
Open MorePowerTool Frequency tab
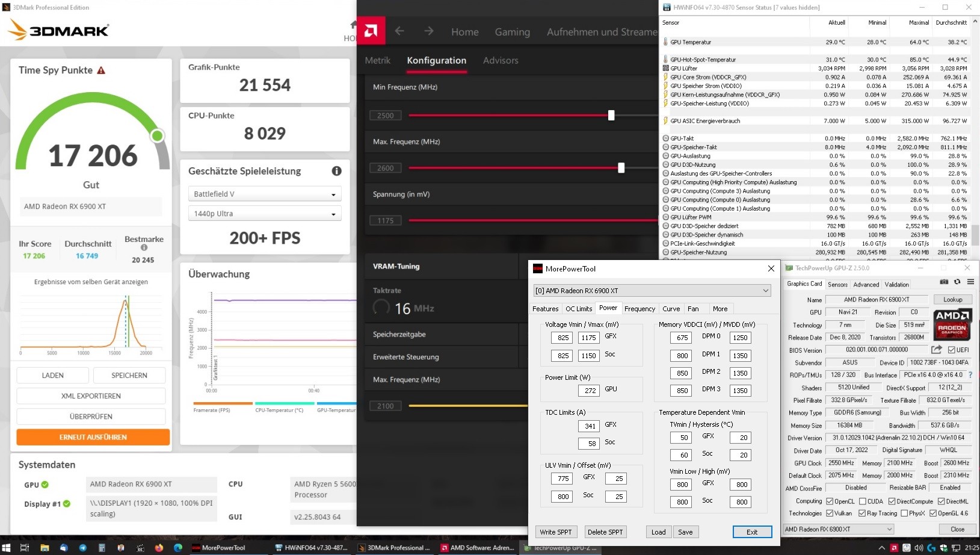tap(639, 309)
